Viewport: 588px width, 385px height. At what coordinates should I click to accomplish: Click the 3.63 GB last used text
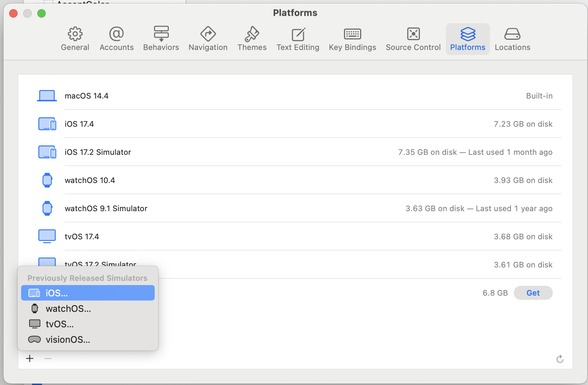[x=479, y=208]
